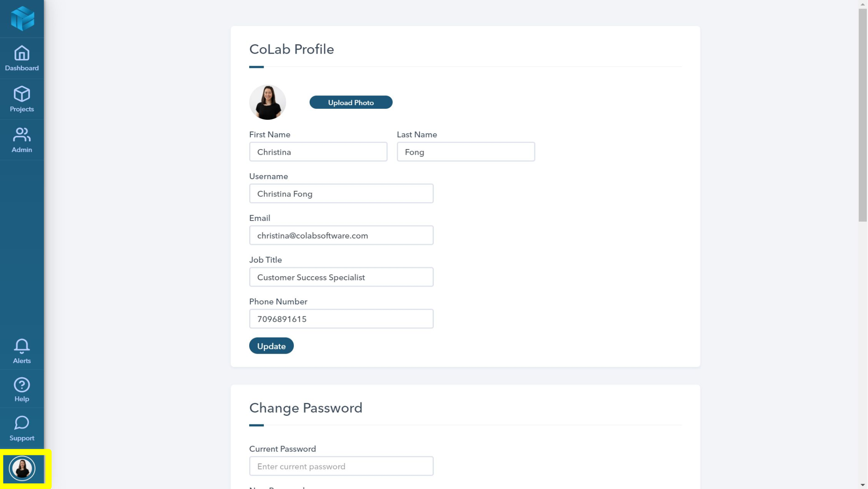Edit the Email address field
The height and width of the screenshot is (489, 868).
point(341,235)
